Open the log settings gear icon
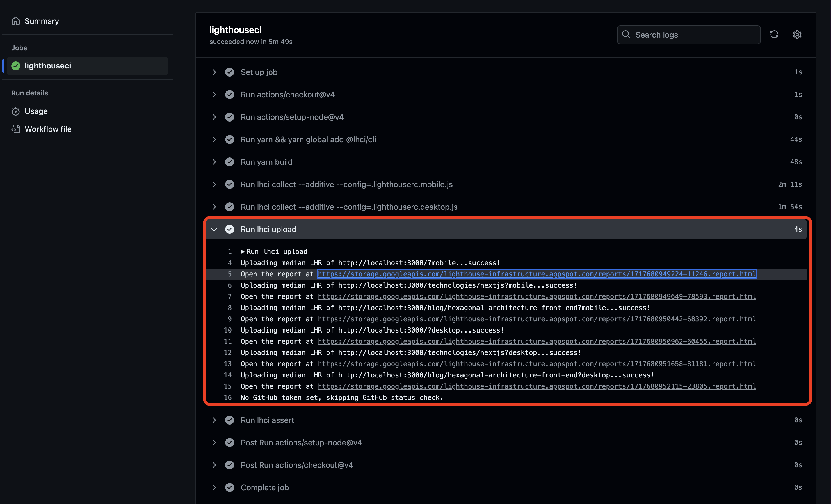Viewport: 831px width, 504px height. 797,35
